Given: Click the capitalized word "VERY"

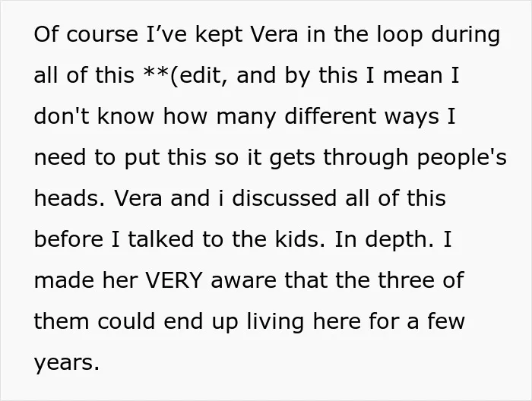Looking at the screenshot, I should pyautogui.click(x=174, y=281).
